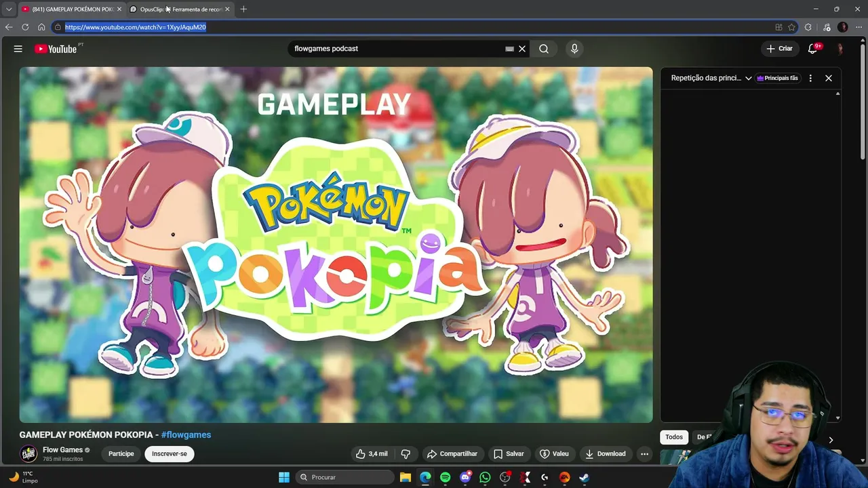Click the magnifier search button
Viewport: 868px width, 488px height.
click(x=544, y=49)
